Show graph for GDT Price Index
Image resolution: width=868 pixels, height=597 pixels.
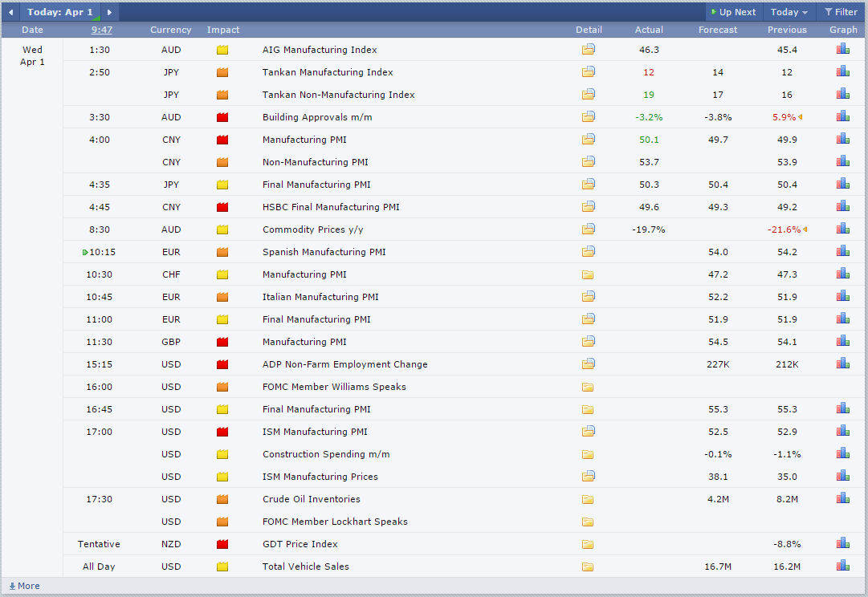pos(842,544)
